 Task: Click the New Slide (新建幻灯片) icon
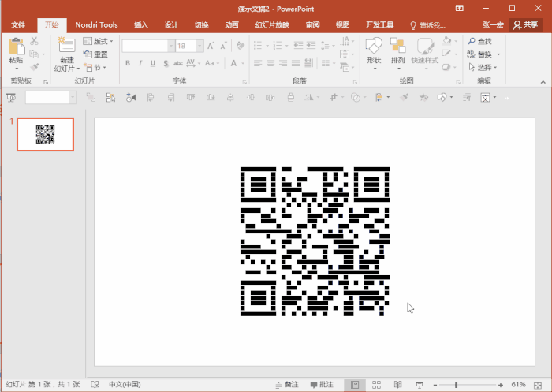[x=66, y=46]
